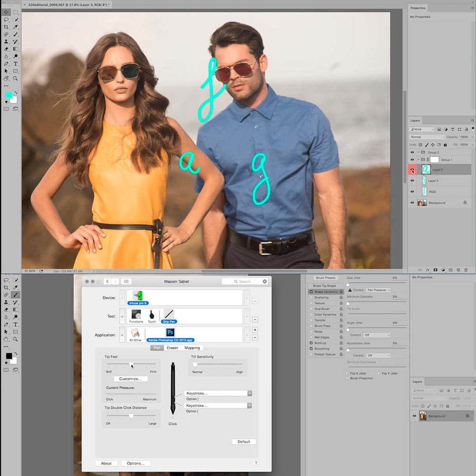Filter layers by type using the T icon
The width and height of the screenshot is (476, 476).
click(x=453, y=129)
